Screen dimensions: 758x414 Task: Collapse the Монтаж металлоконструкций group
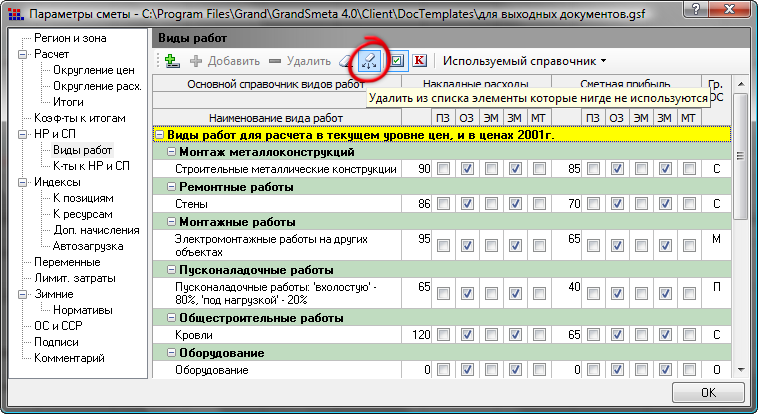click(171, 152)
